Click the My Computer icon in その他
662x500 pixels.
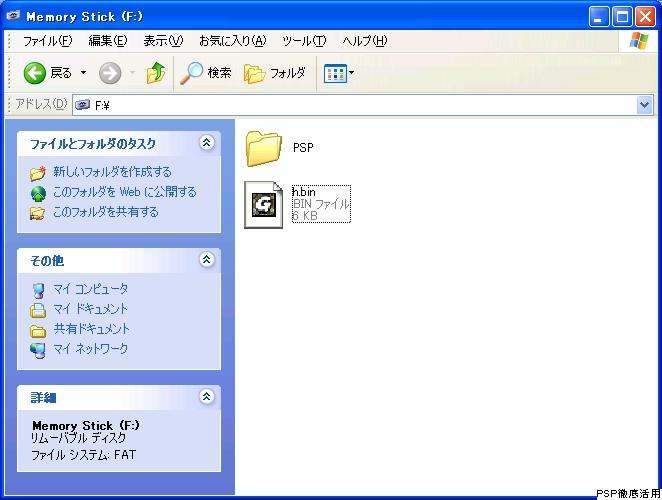38,291
